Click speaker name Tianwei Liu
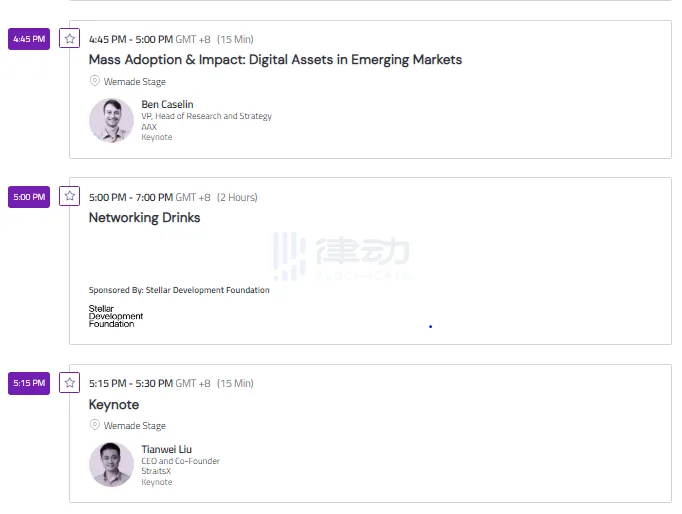 166,449
